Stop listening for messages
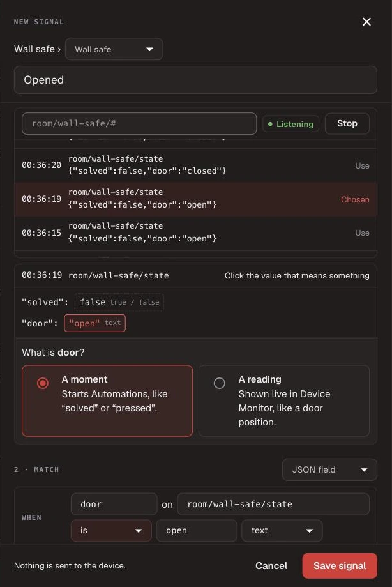 pyautogui.click(x=347, y=123)
